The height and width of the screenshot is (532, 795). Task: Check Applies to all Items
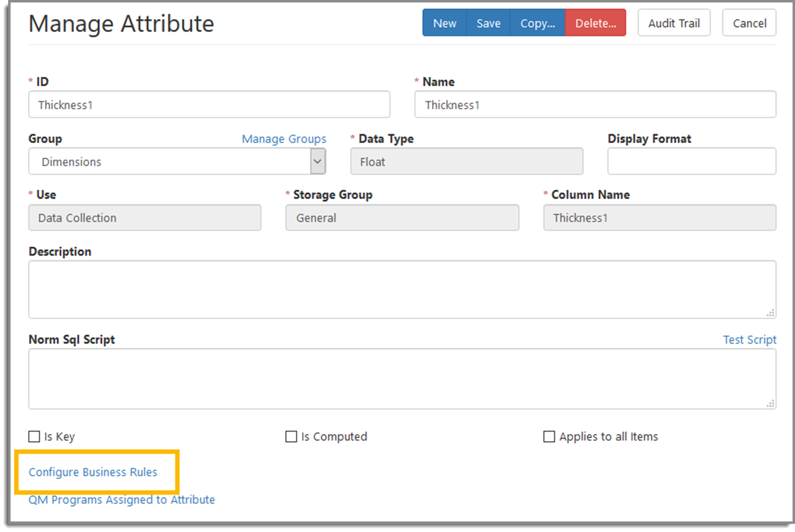point(549,436)
